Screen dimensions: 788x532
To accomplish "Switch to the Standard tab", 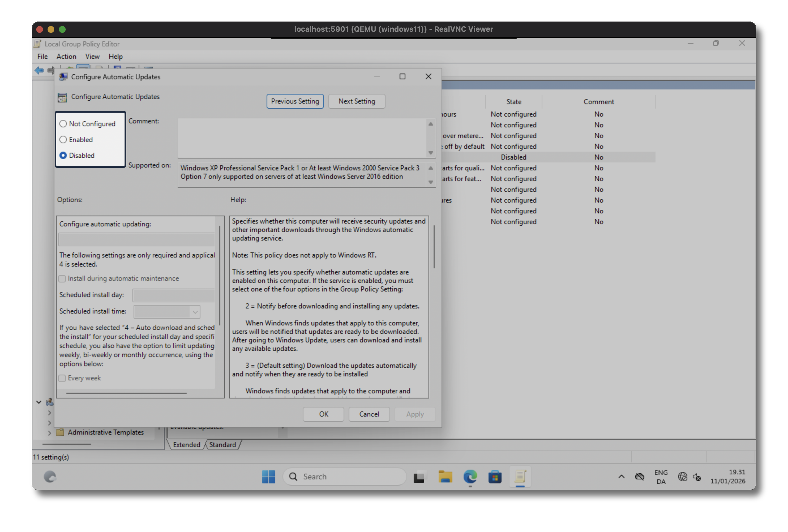I will [x=222, y=445].
